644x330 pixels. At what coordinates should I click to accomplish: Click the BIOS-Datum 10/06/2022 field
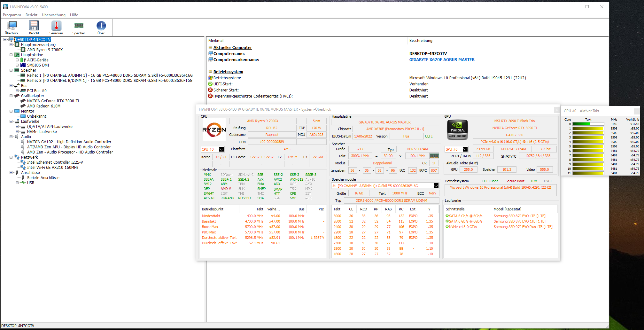pyautogui.click(x=363, y=136)
